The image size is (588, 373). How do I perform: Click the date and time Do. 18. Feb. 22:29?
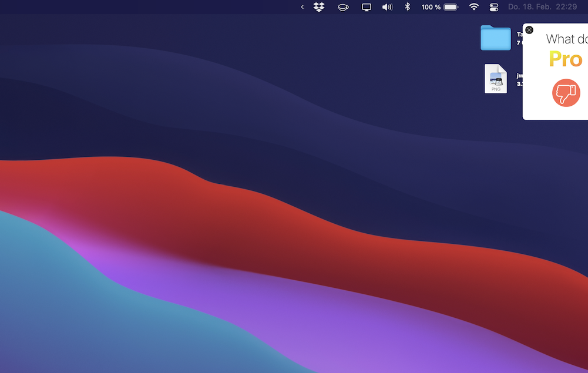point(542,6)
